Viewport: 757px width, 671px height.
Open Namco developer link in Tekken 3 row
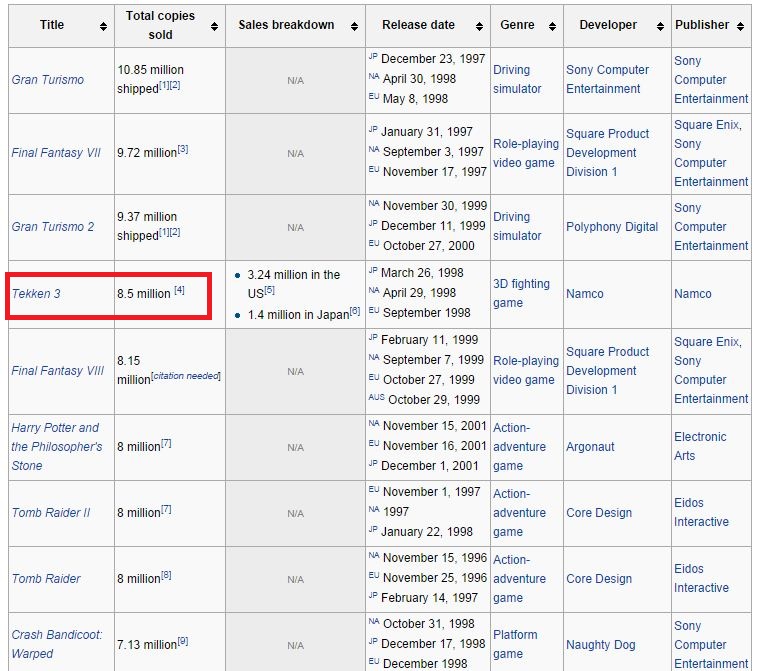585,294
